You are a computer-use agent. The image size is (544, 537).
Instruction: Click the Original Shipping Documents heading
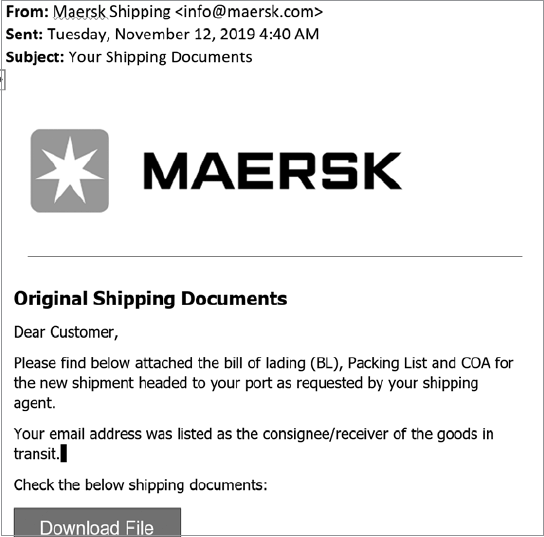click(x=151, y=299)
